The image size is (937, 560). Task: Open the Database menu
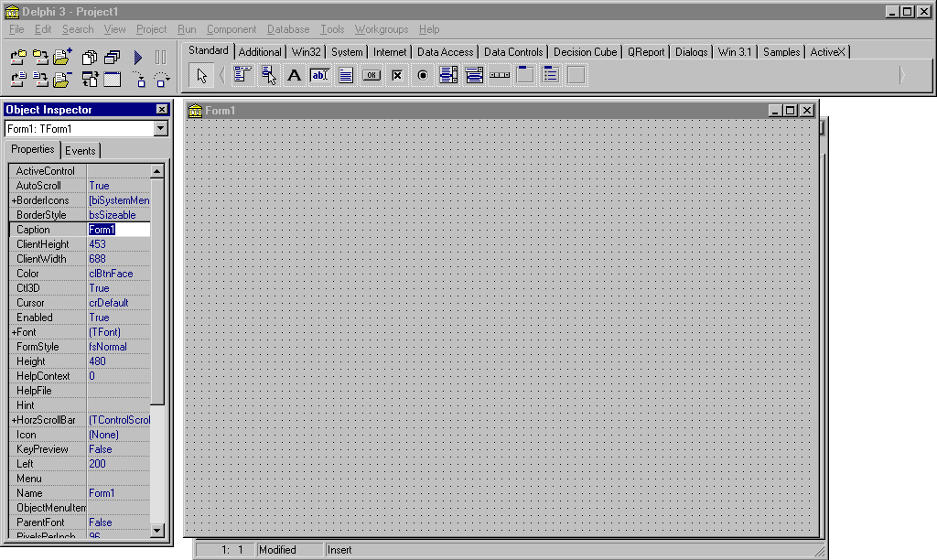click(288, 29)
